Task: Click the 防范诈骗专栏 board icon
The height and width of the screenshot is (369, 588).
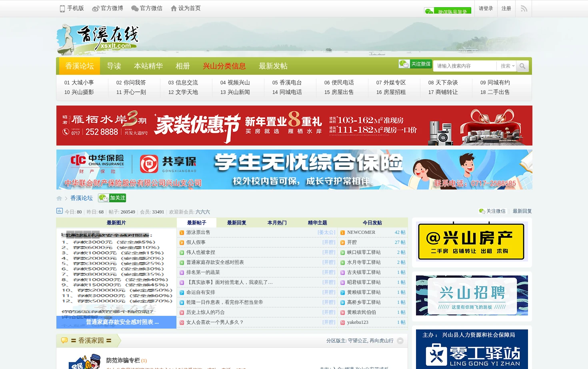Action: [85, 361]
